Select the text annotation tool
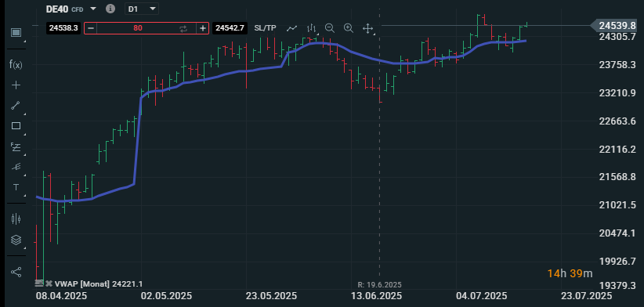The image size is (644, 307). coord(16,187)
